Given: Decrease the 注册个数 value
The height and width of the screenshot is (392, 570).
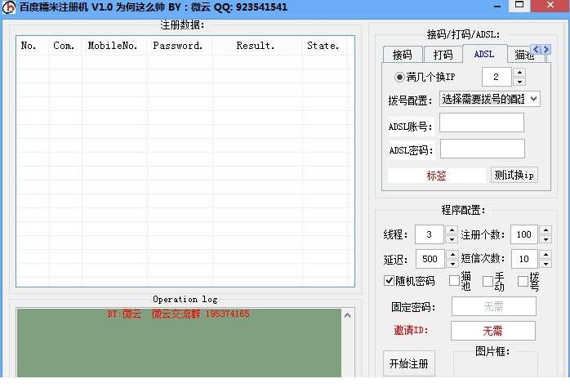Looking at the screenshot, I should pyautogui.click(x=546, y=239).
